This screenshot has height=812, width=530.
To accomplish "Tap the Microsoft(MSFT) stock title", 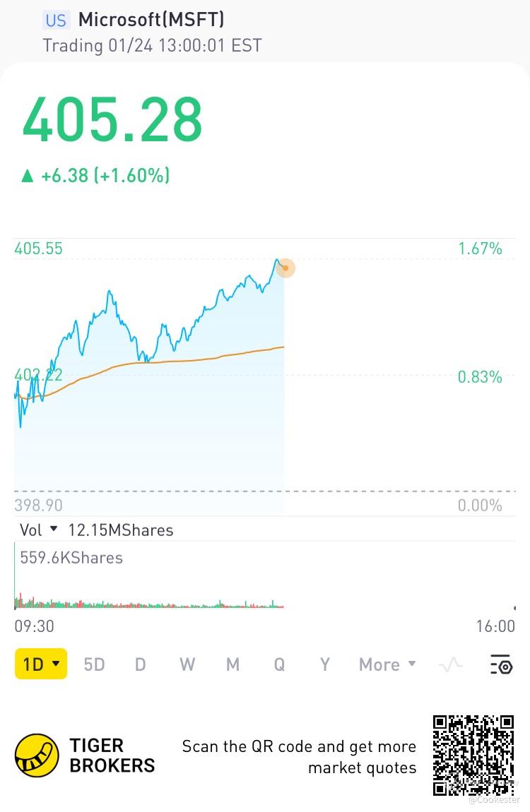I will pyautogui.click(x=151, y=20).
